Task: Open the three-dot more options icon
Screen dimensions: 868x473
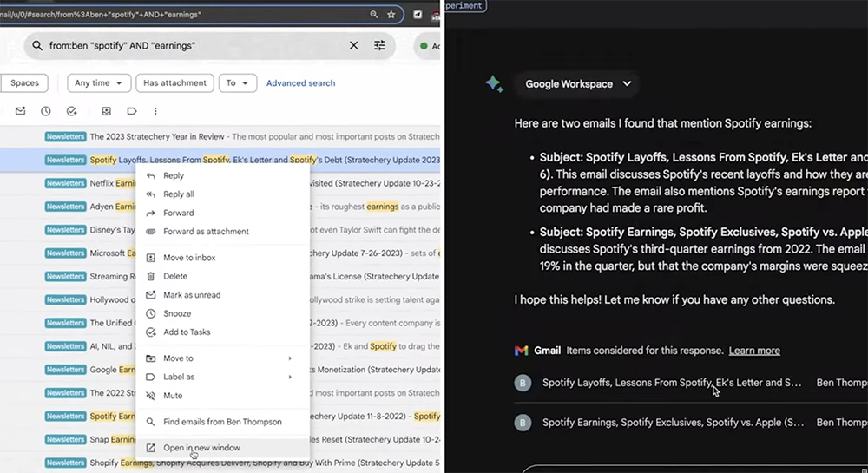Action: (x=155, y=111)
